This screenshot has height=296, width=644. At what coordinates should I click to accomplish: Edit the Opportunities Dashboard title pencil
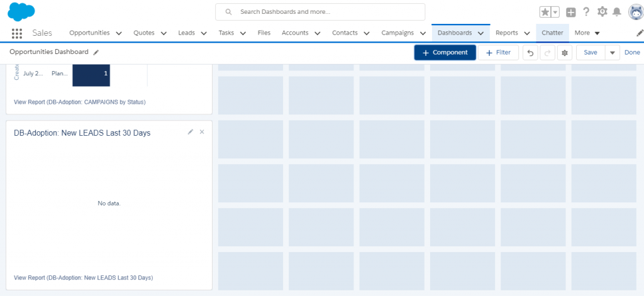pos(96,53)
